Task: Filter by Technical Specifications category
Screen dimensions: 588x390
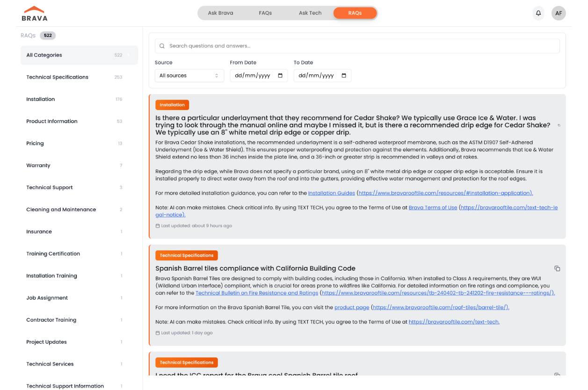Action: 79,77
